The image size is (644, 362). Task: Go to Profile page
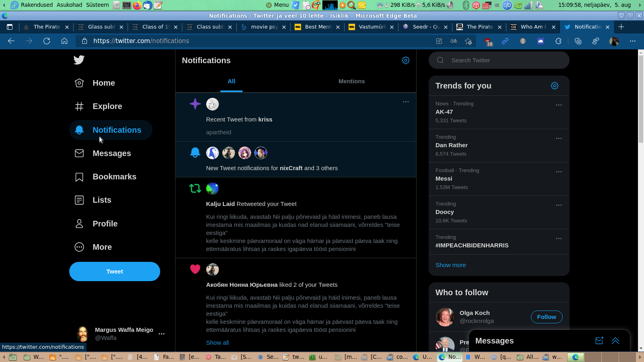96,224
